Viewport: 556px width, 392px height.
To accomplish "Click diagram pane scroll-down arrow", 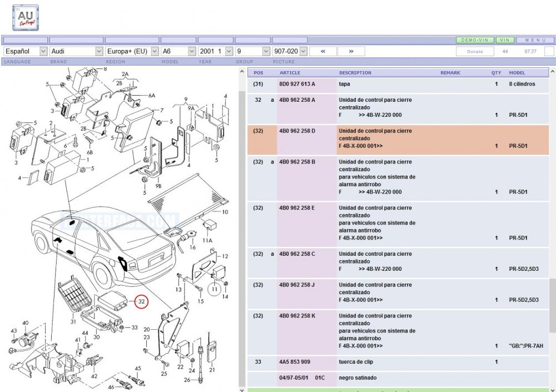I will (x=242, y=389).
